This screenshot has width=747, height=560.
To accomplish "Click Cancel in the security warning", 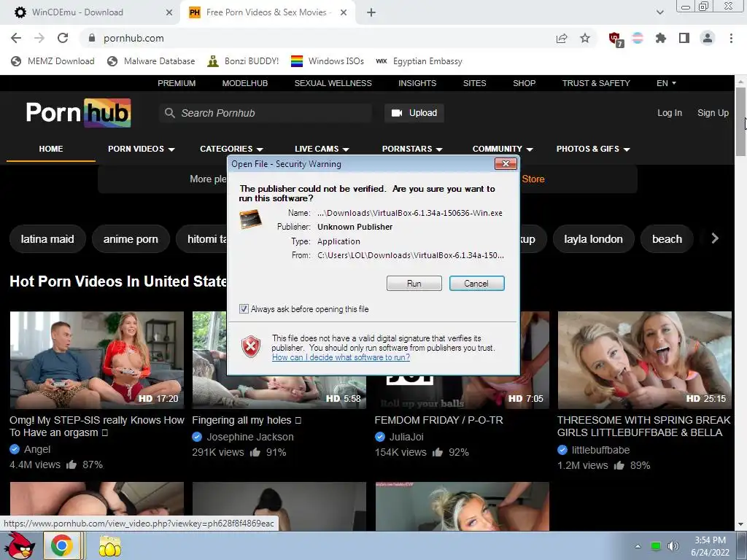I will click(x=476, y=284).
